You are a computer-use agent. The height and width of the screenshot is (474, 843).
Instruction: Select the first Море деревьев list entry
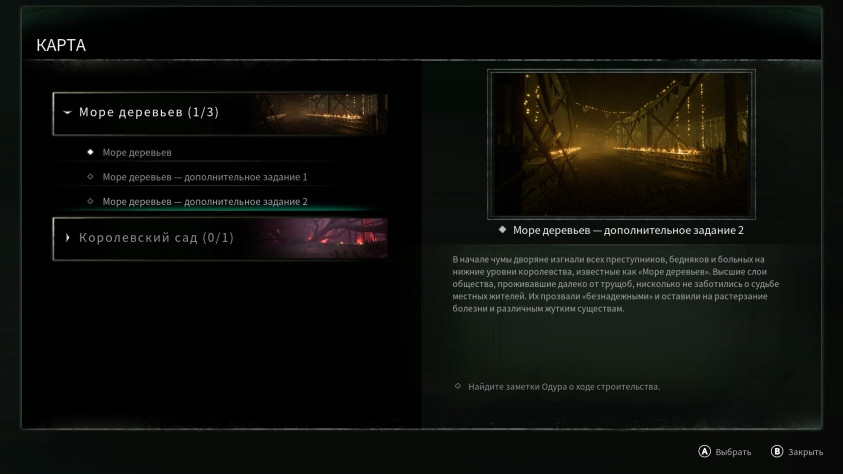click(x=137, y=152)
